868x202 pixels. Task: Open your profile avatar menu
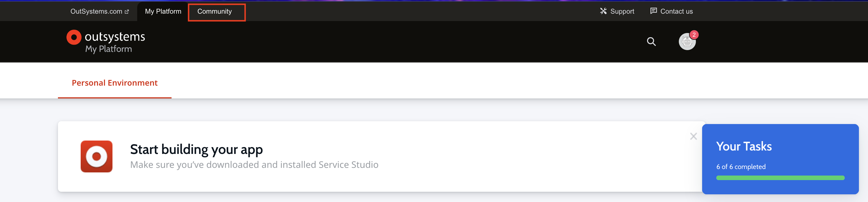[687, 42]
